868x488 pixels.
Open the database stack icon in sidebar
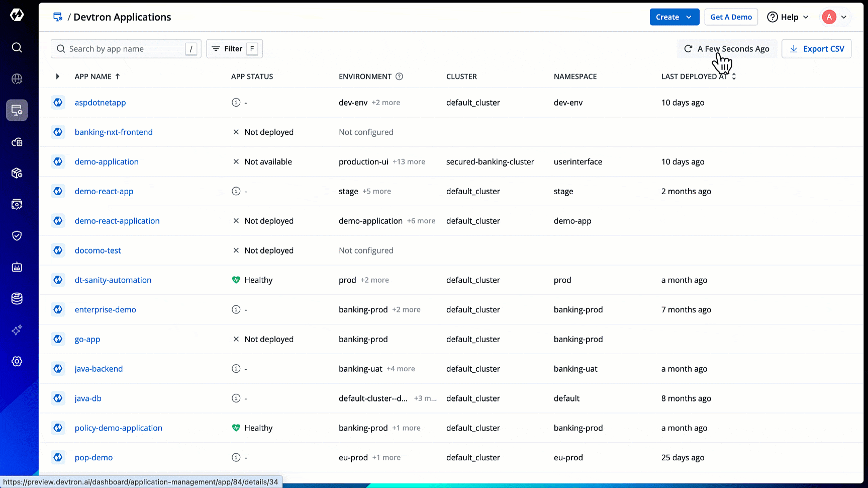click(x=17, y=298)
